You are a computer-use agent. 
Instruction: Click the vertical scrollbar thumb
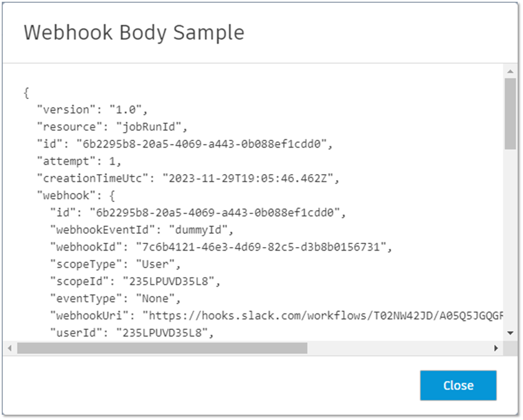[x=509, y=113]
